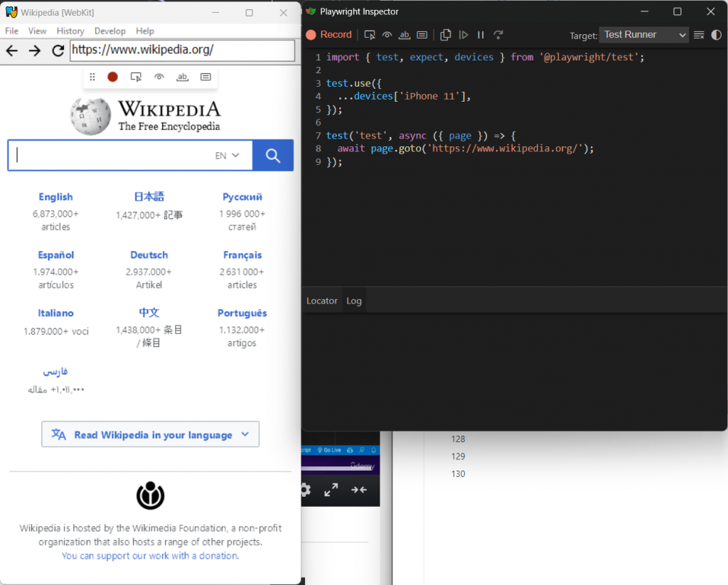This screenshot has width=728, height=585.
Task: Click line number 129 in background editor
Action: pos(458,456)
